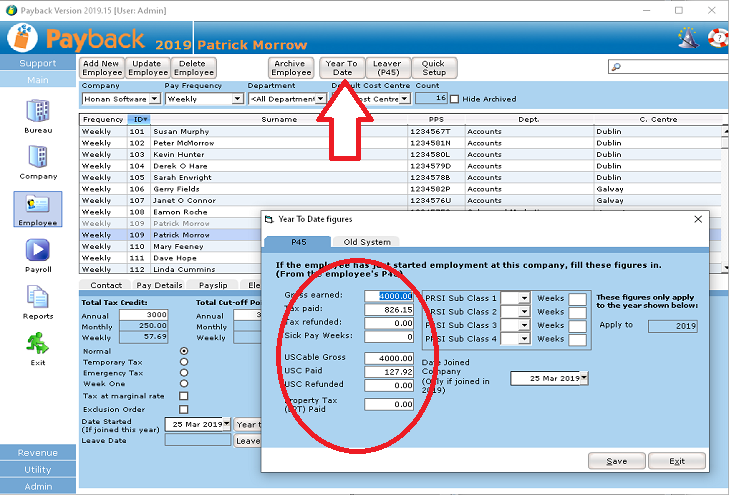The image size is (729, 495).
Task: Select the Employee sidebar icon
Action: (38, 204)
